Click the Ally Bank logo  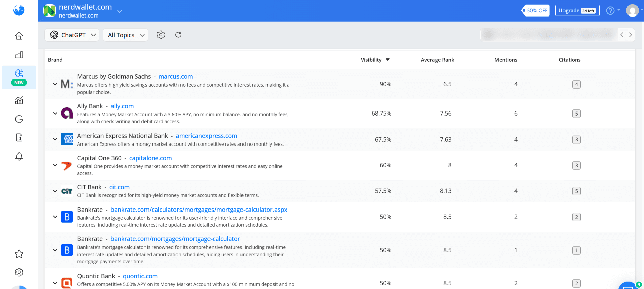point(67,113)
